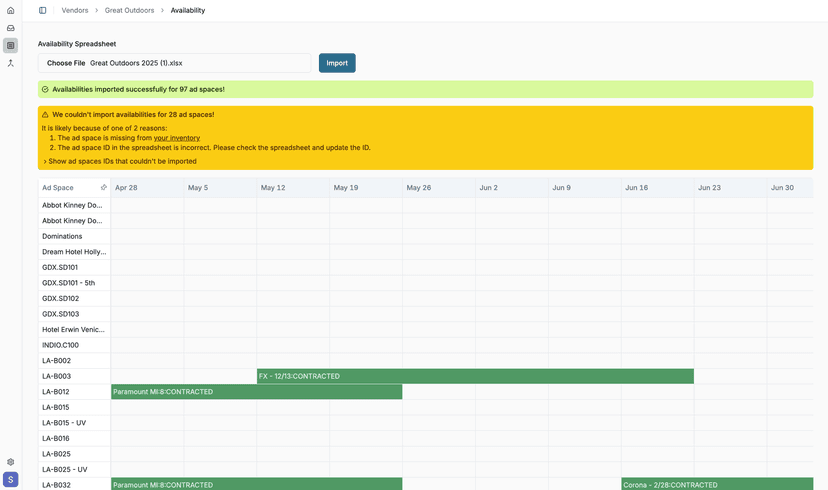828x490 pixels.
Task: Select Paramount MI:8 bar in LA-B012 row
Action: (x=256, y=392)
